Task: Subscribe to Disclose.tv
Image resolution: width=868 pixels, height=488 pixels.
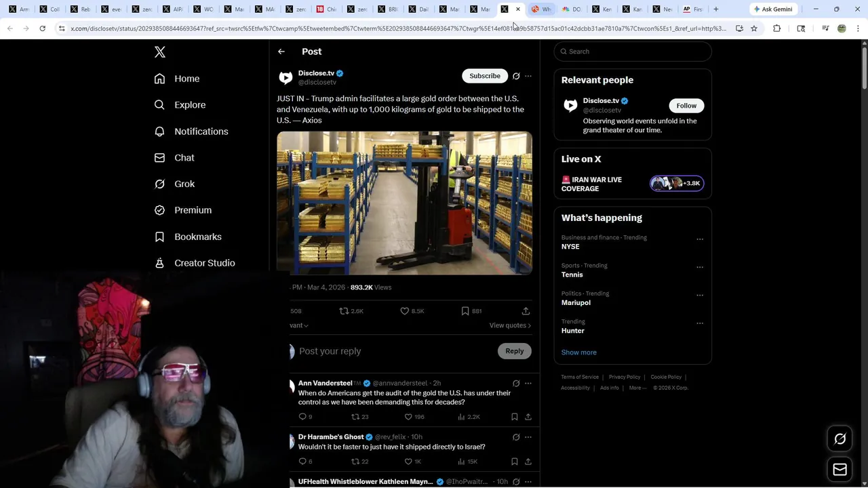Action: click(485, 76)
